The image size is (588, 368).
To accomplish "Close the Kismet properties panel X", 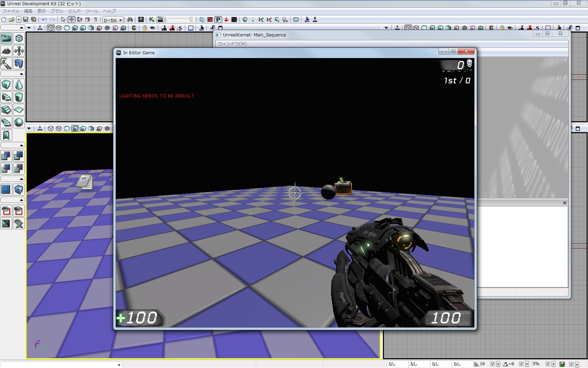I will pos(565,203).
